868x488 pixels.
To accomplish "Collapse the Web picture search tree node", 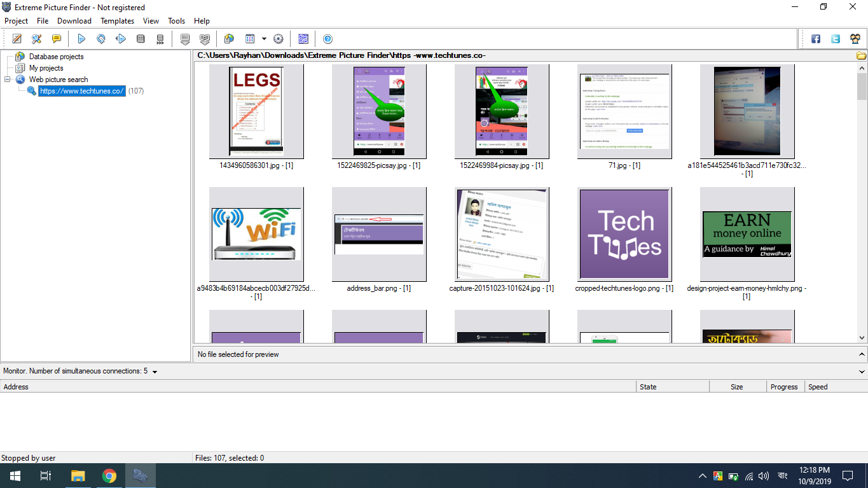I will point(8,80).
